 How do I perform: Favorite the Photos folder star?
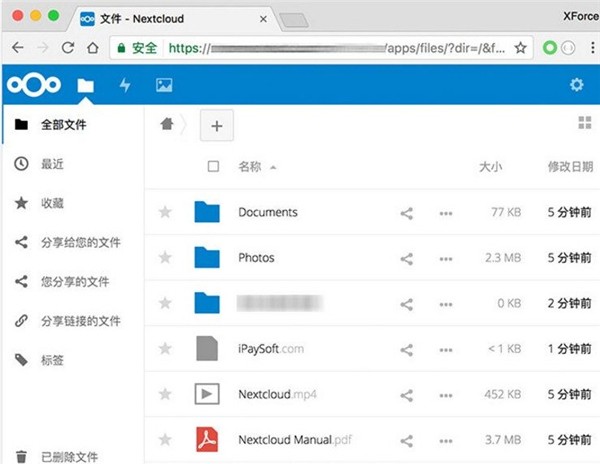point(165,257)
